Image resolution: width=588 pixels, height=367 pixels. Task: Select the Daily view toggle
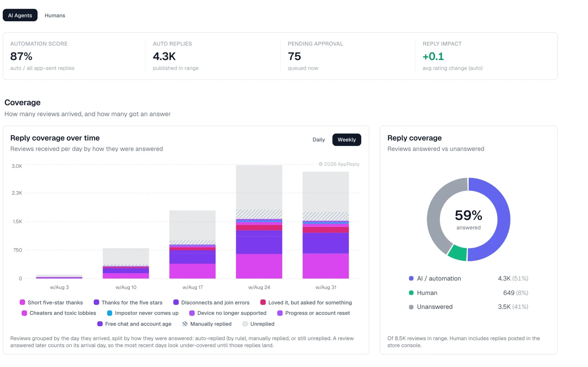pyautogui.click(x=319, y=140)
